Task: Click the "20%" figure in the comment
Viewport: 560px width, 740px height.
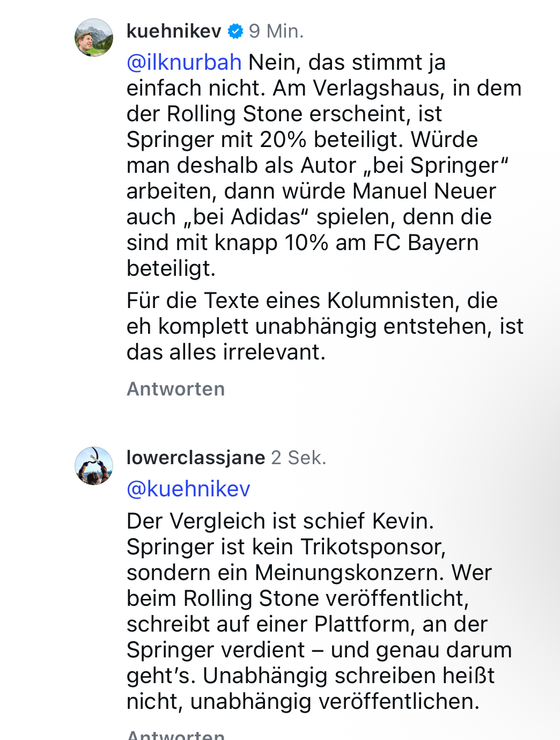Action: click(283, 140)
